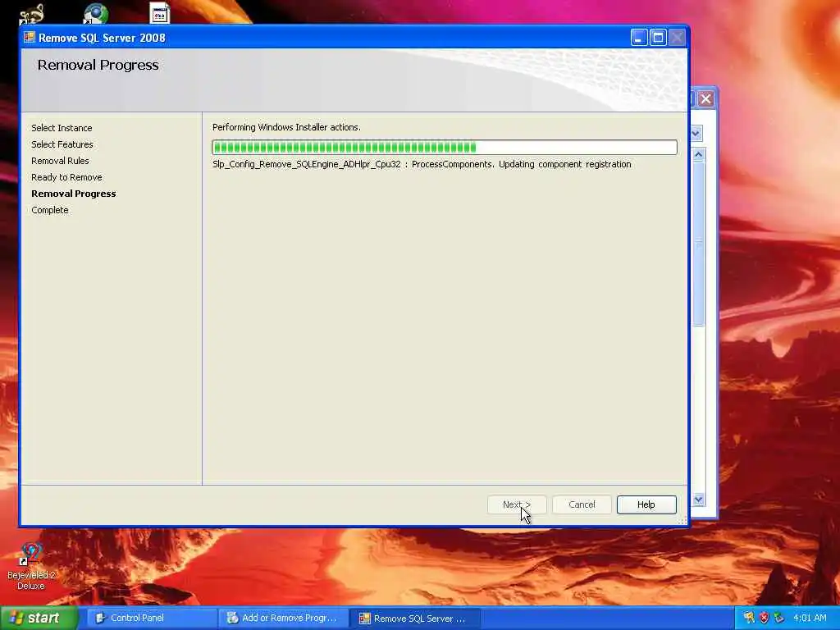The image size is (840, 630).
Task: Open the Windows Start menu
Action: click(x=39, y=619)
